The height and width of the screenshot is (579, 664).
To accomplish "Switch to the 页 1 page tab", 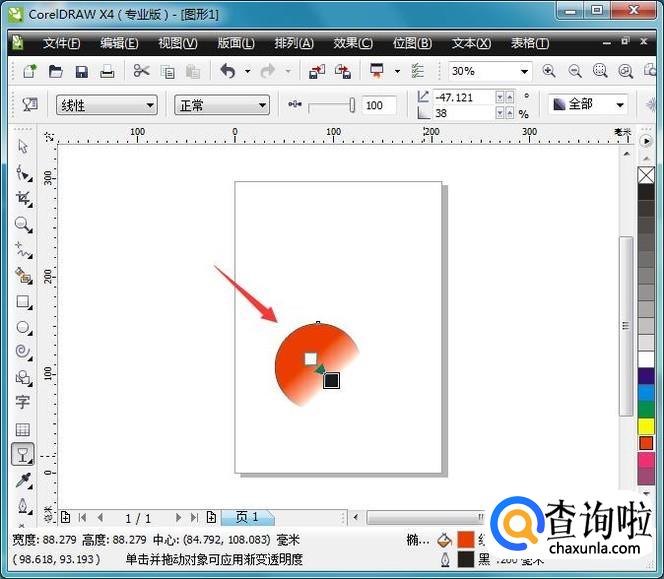I will tap(247, 517).
